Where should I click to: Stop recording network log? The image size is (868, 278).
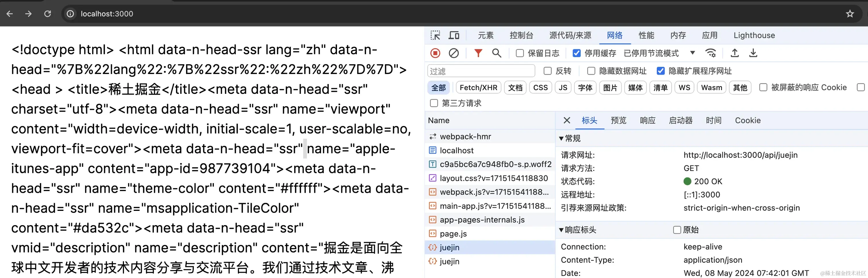coord(435,53)
